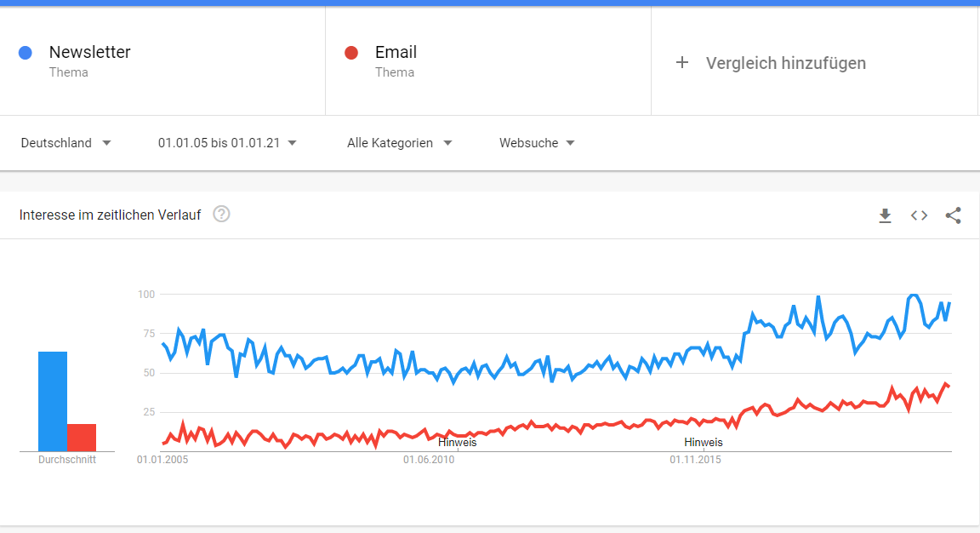The width and height of the screenshot is (980, 533).
Task: Download the interest over time chart data
Action: pos(885,215)
